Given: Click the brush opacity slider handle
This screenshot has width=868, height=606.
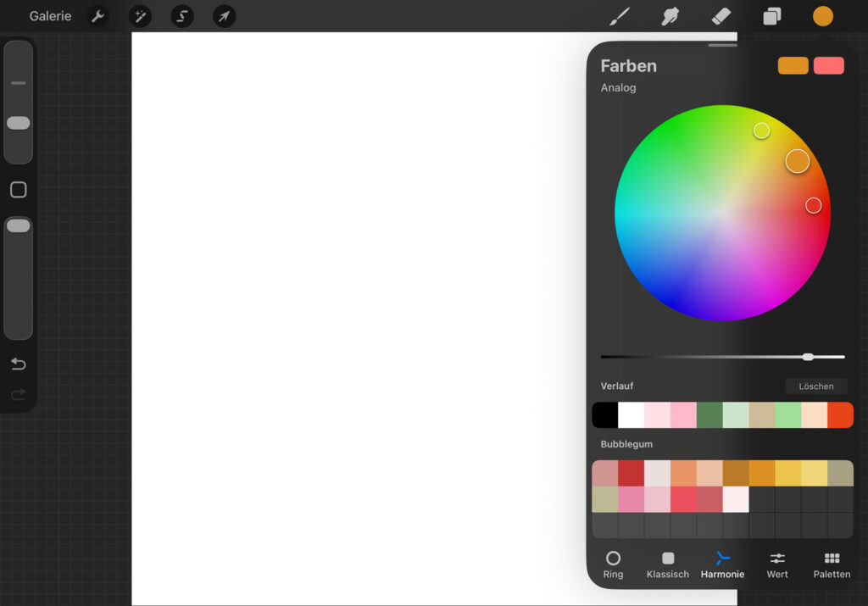Looking at the screenshot, I should point(19,225).
